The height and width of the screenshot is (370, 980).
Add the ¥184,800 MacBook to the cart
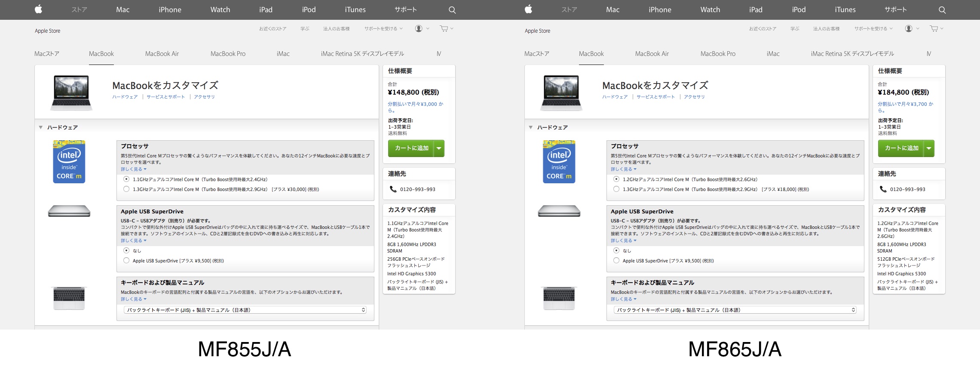tap(901, 148)
